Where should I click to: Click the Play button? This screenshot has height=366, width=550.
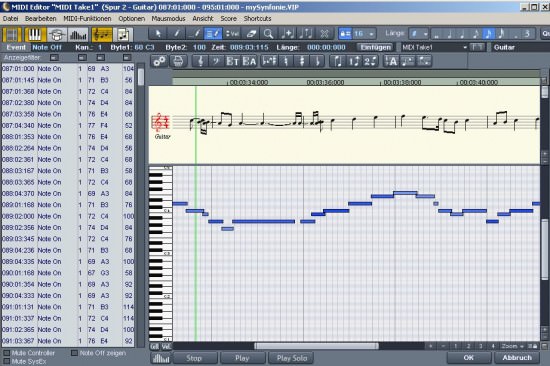[242, 358]
